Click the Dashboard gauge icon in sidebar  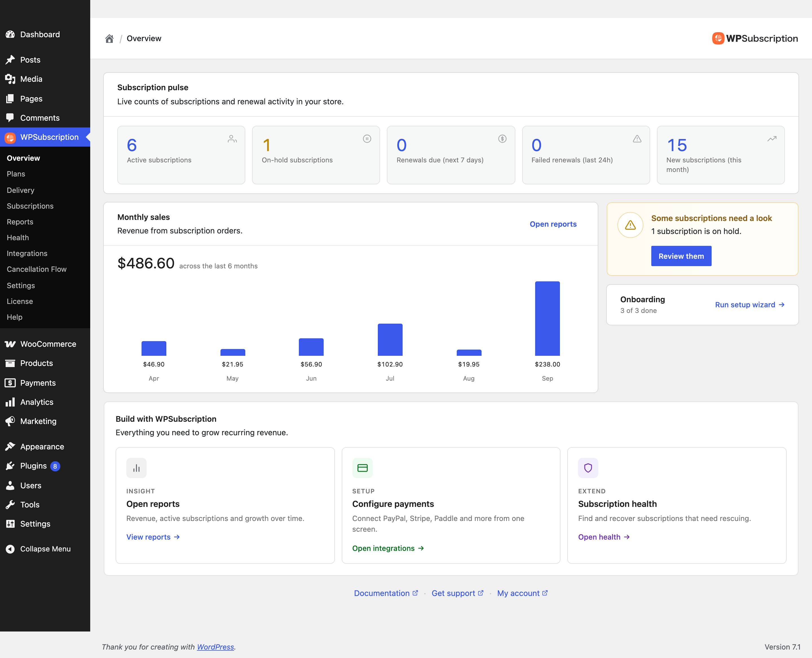pos(10,34)
